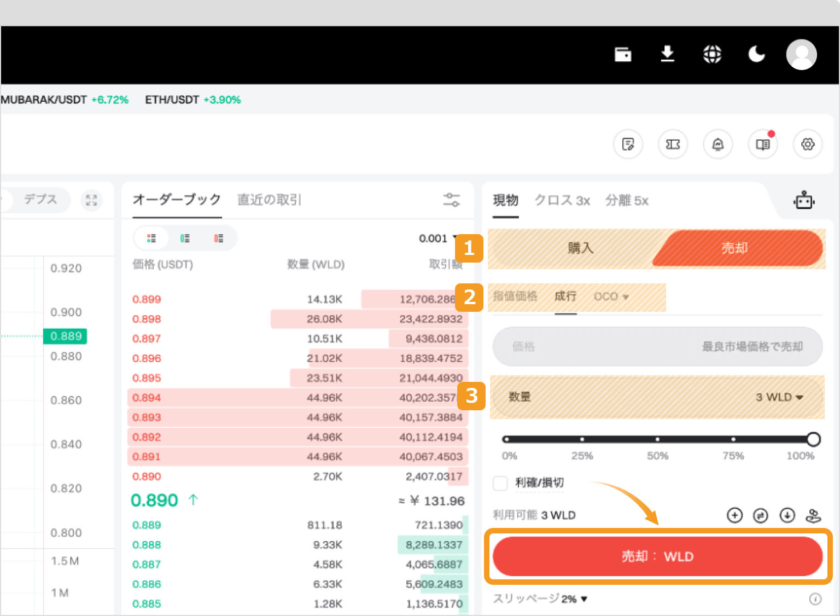Viewport: 840px width, 616px height.
Task: Click the last price 0.890 with arrow
Action: [x=164, y=500]
